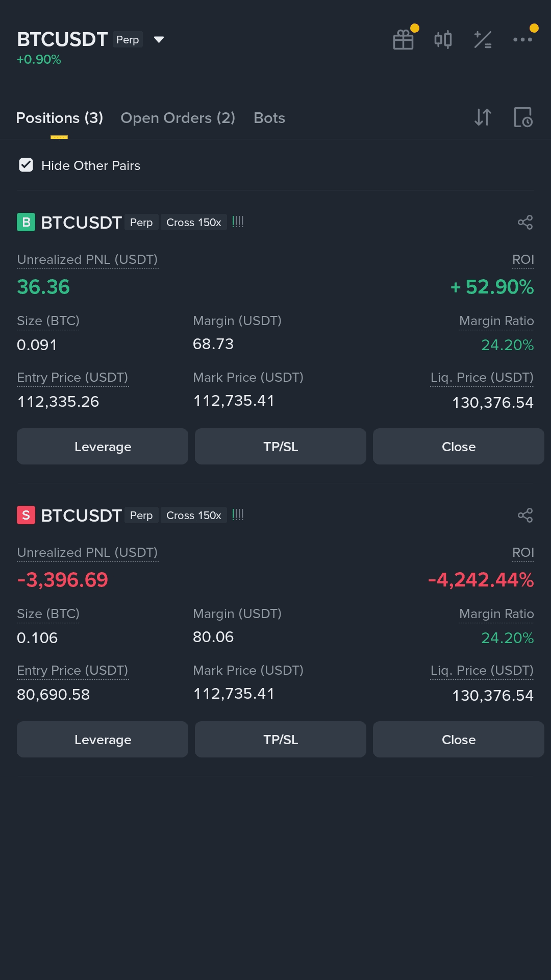This screenshot has height=980, width=551.
Task: Tap the Unrealized PNL label on short position
Action: (x=87, y=553)
